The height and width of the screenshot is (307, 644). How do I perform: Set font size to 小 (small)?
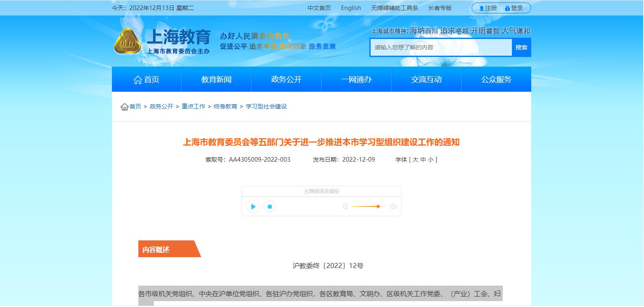pyautogui.click(x=431, y=160)
